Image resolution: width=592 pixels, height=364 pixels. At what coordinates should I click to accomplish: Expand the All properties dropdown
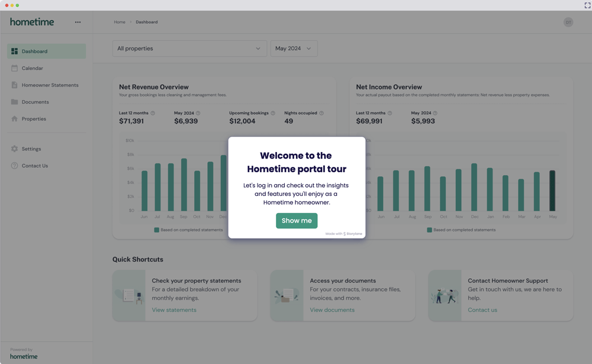189,49
